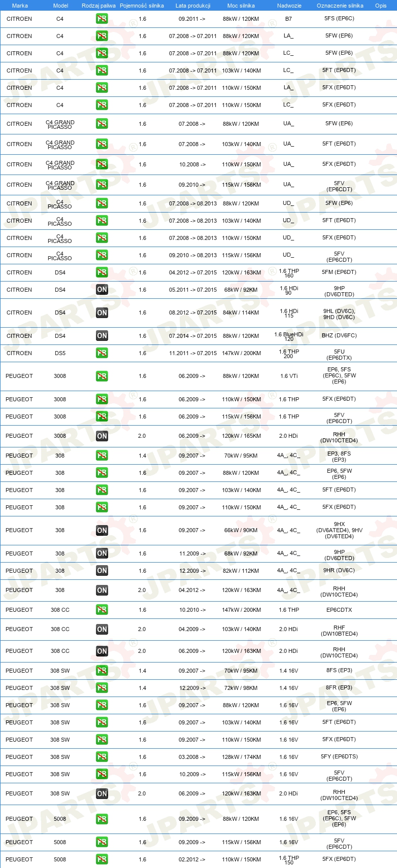The image size is (397, 868).
Task: Click the production date 02.2012 ->
Action: (x=192, y=859)
